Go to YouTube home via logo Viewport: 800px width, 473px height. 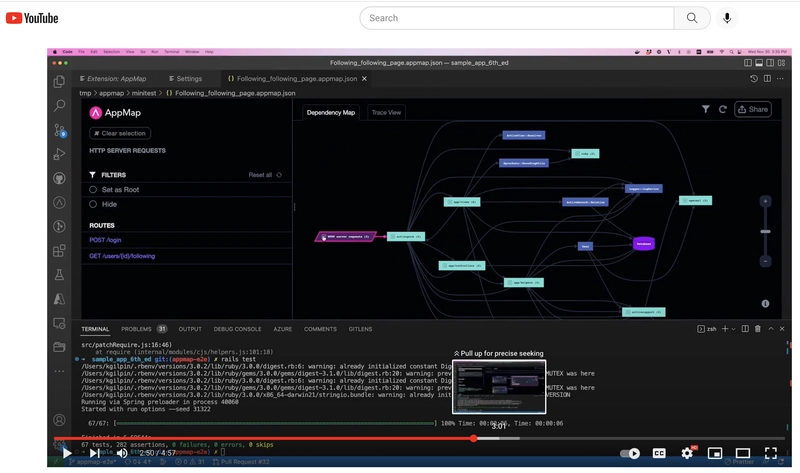[x=32, y=18]
